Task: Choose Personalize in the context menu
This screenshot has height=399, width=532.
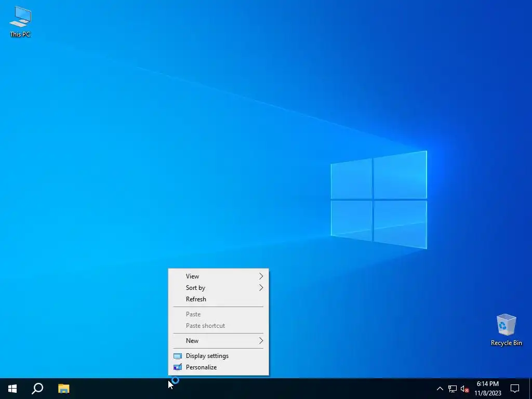Action: coord(219,367)
